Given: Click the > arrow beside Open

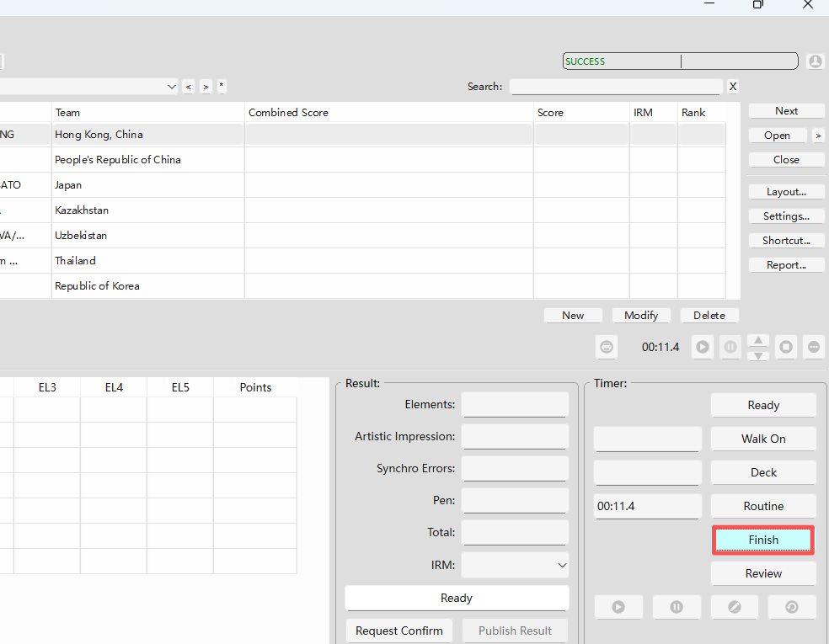Looking at the screenshot, I should [818, 136].
